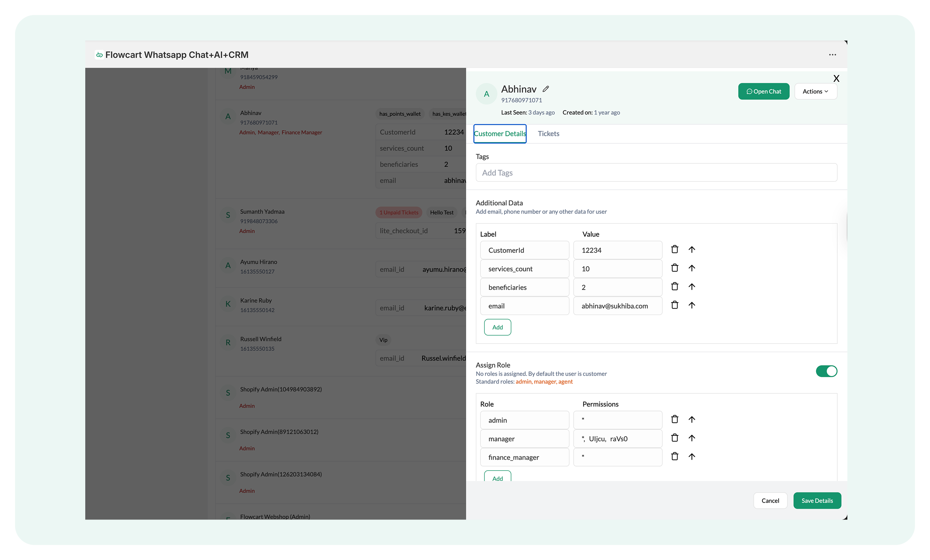
Task: Move the email row up with the arrow
Action: (691, 305)
